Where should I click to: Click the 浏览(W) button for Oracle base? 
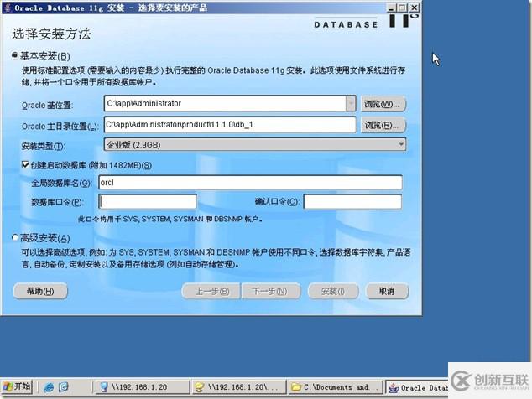tap(383, 104)
